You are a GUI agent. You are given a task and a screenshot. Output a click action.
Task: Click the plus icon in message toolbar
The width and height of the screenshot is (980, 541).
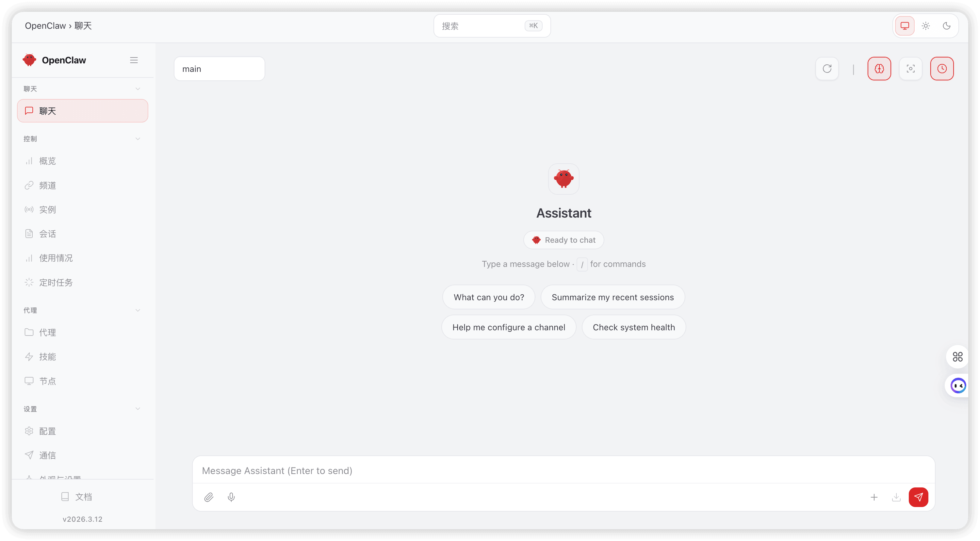coord(874,497)
